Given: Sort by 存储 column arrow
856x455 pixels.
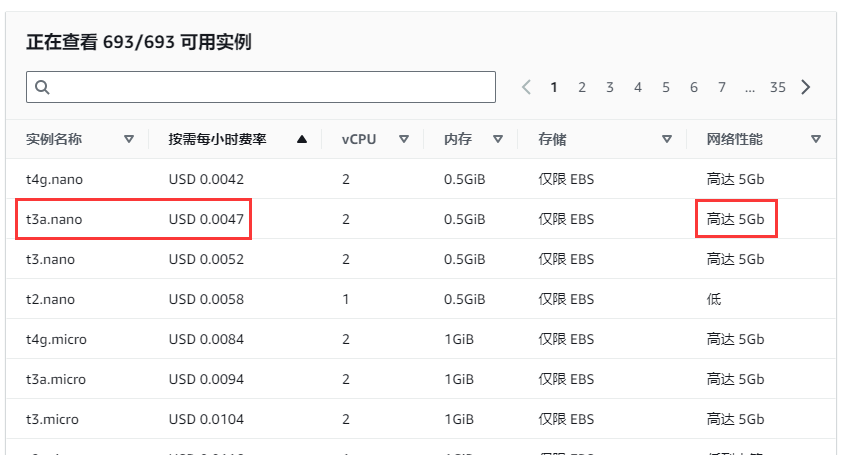Looking at the screenshot, I should [667, 139].
